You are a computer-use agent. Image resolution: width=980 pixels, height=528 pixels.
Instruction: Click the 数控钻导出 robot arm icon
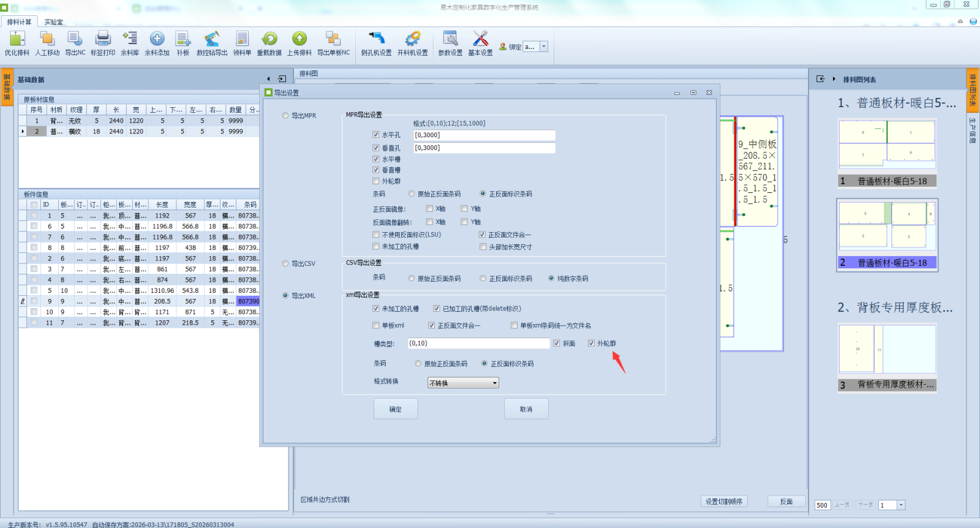pos(212,40)
